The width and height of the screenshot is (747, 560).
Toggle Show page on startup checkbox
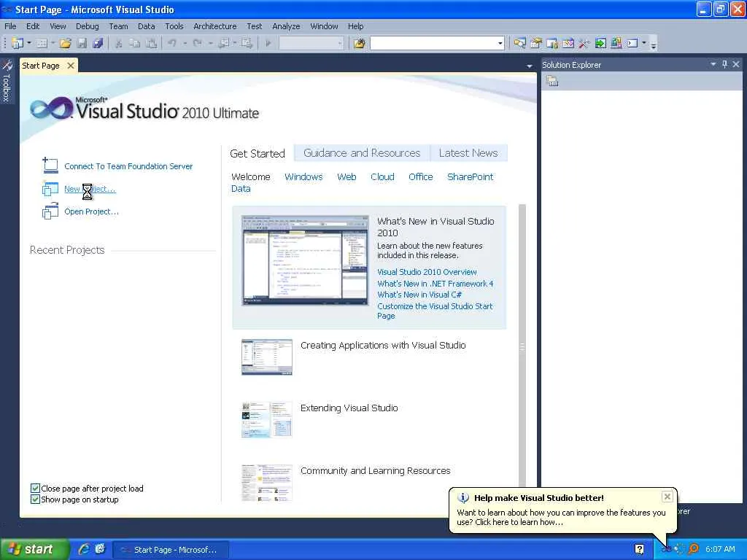(x=35, y=499)
